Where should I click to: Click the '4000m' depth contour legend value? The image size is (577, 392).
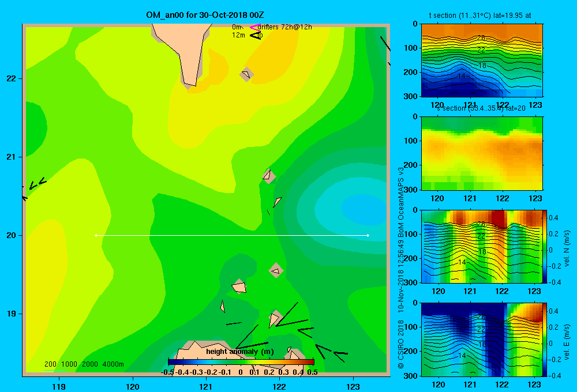[113, 364]
